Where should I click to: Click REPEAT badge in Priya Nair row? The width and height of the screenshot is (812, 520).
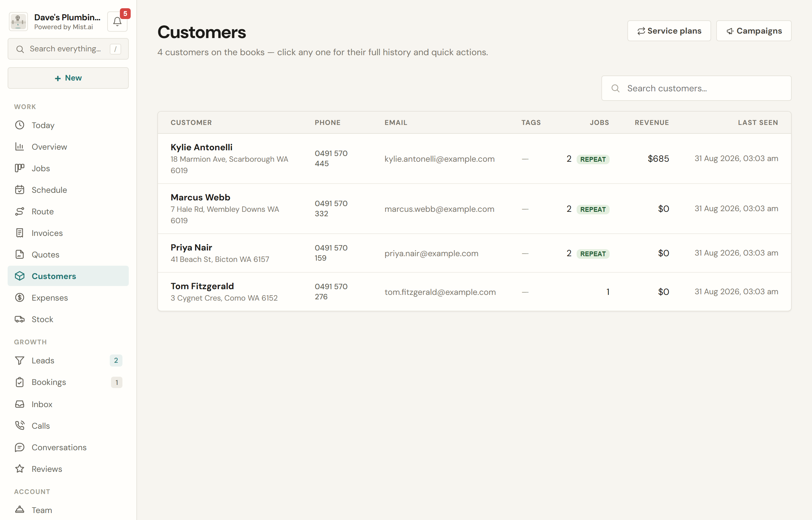click(593, 254)
